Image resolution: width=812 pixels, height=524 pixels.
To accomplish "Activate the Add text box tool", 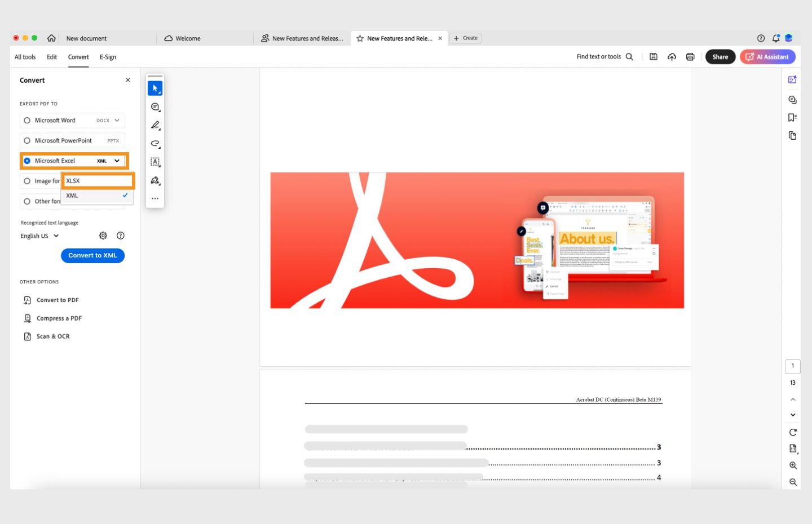I will 155,162.
